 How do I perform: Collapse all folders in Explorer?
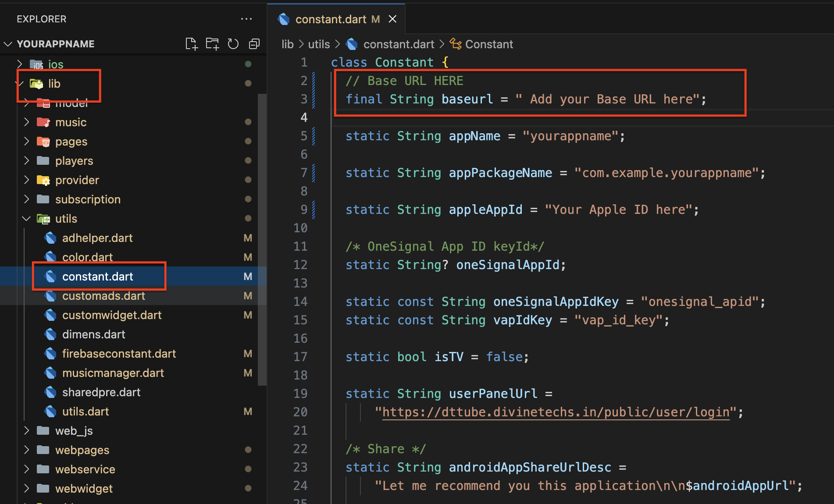point(254,44)
